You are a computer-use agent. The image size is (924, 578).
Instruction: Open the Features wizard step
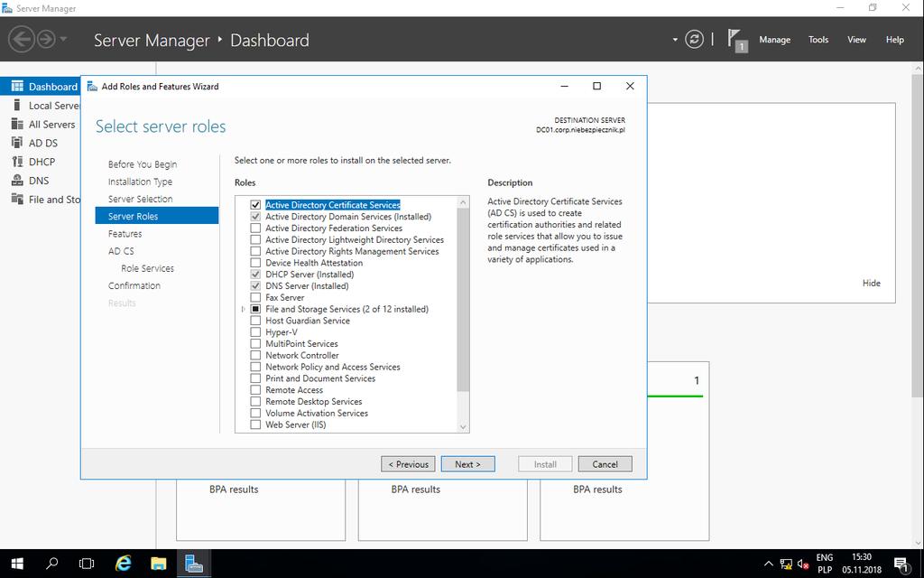point(125,234)
